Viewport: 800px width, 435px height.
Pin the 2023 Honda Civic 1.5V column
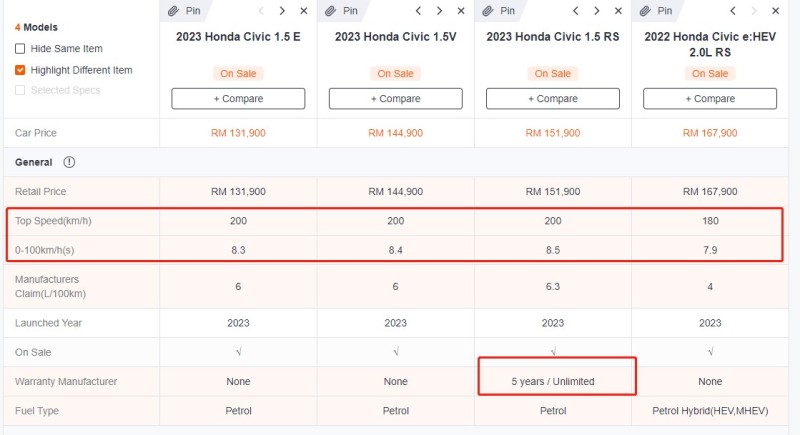click(341, 11)
